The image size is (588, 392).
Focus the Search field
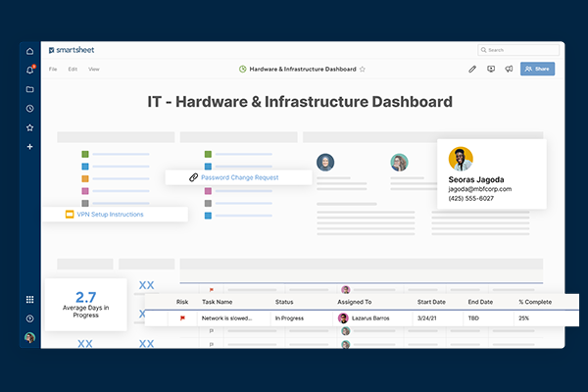518,50
